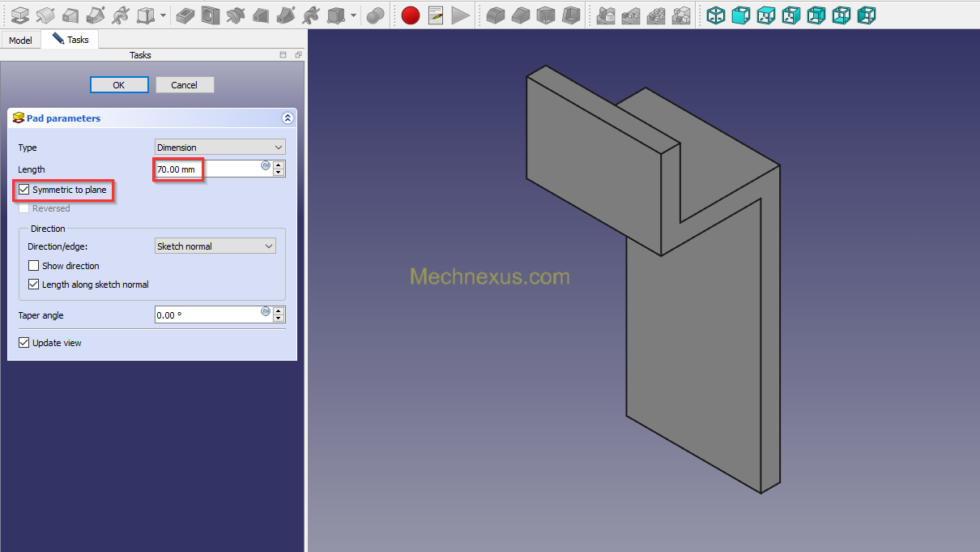980x552 pixels.
Task: Select the Pocket tool icon
Action: 185,15
